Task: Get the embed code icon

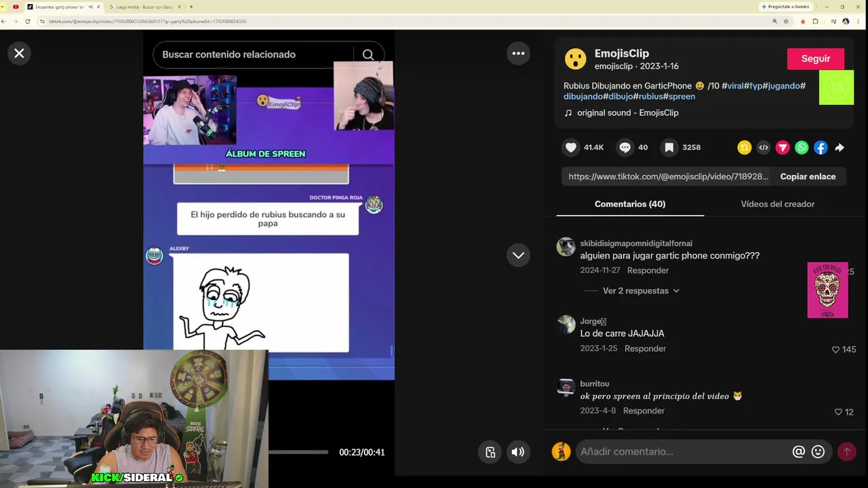Action: (x=764, y=147)
